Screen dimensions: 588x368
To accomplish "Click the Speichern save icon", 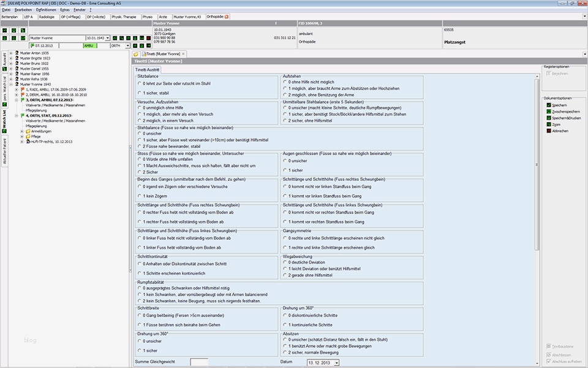I will (548, 105).
